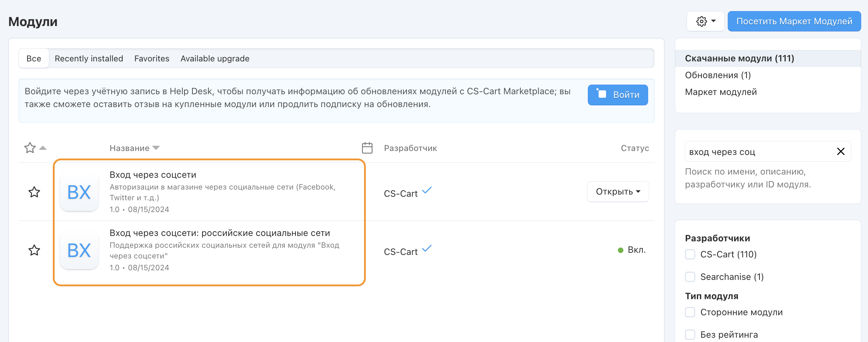Viewport: 868px width, 342px height.
Task: Clear the module search field
Action: [841, 152]
